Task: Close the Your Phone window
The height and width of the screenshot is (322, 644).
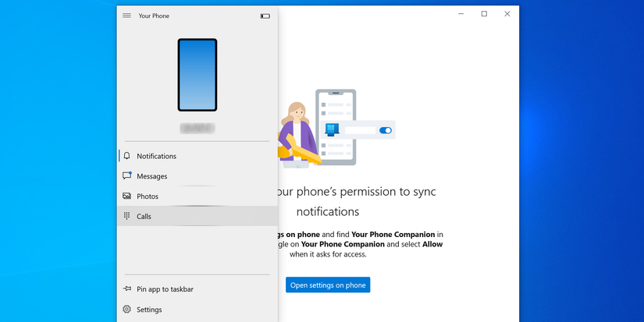Action: (x=507, y=14)
